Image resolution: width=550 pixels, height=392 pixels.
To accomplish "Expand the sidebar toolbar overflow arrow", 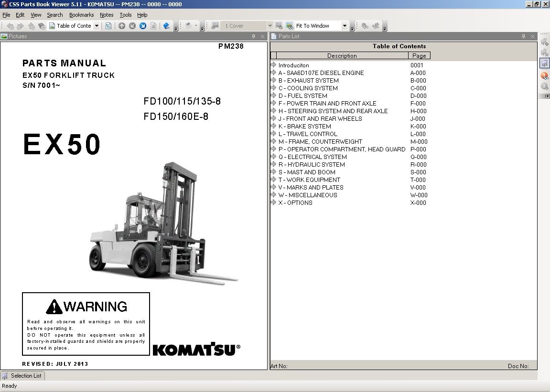I will 547,96.
